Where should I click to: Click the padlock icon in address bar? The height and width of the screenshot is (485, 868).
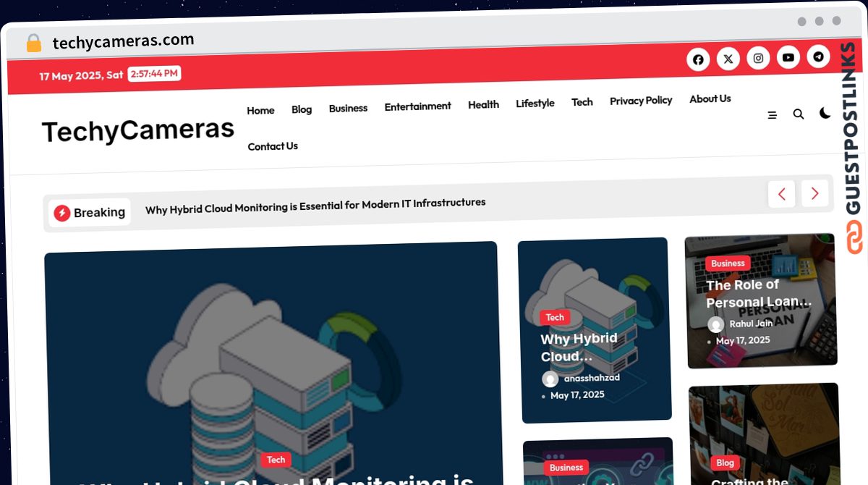(x=33, y=43)
